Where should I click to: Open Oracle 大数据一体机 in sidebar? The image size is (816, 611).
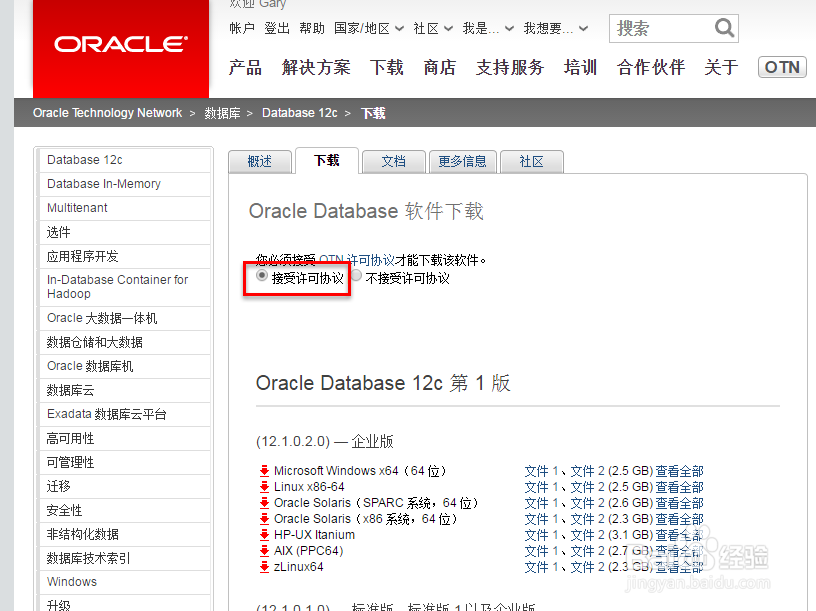pos(125,318)
